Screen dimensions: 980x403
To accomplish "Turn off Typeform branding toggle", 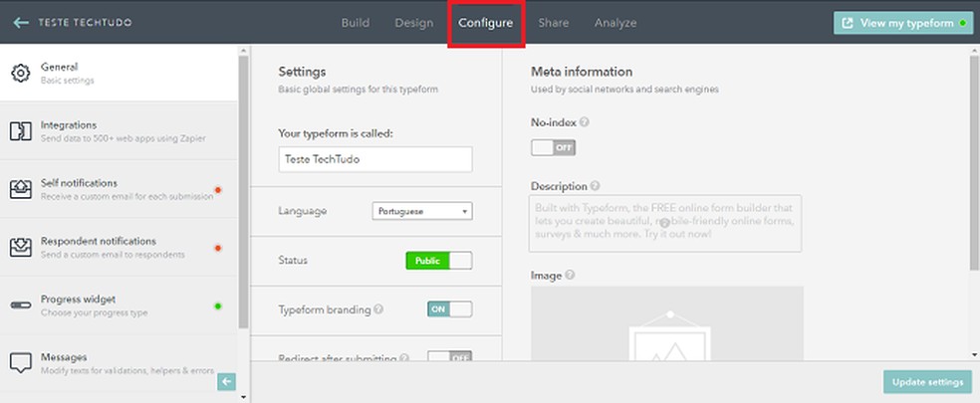I will (x=449, y=309).
